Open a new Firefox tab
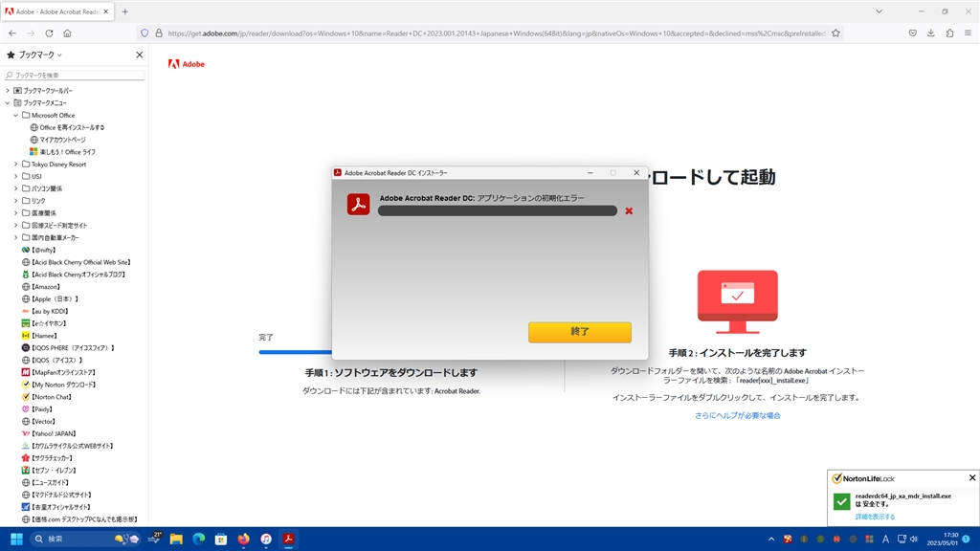980x551 pixels. click(x=125, y=11)
